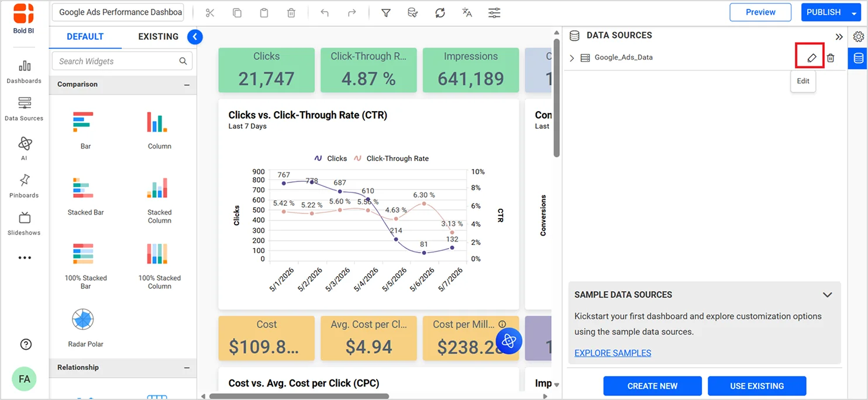Switch to the EXISTING widgets tab
Viewport: 868px width, 400px height.
click(158, 37)
